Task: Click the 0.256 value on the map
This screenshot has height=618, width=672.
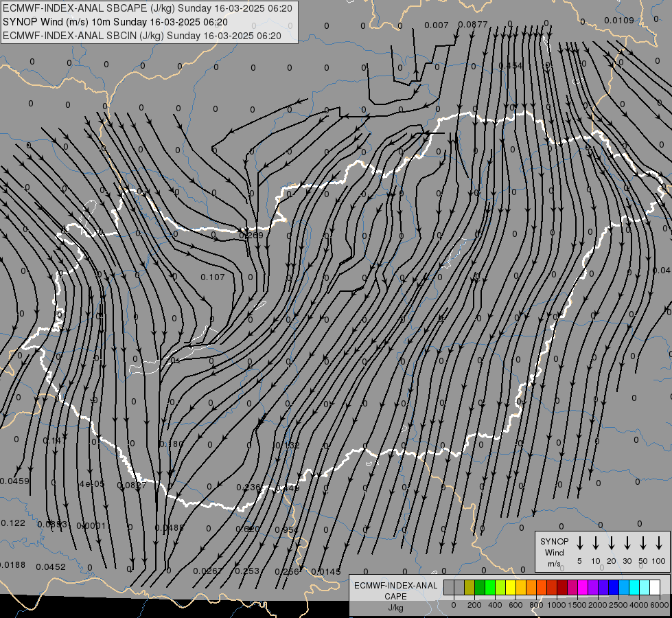Action: pos(287,572)
